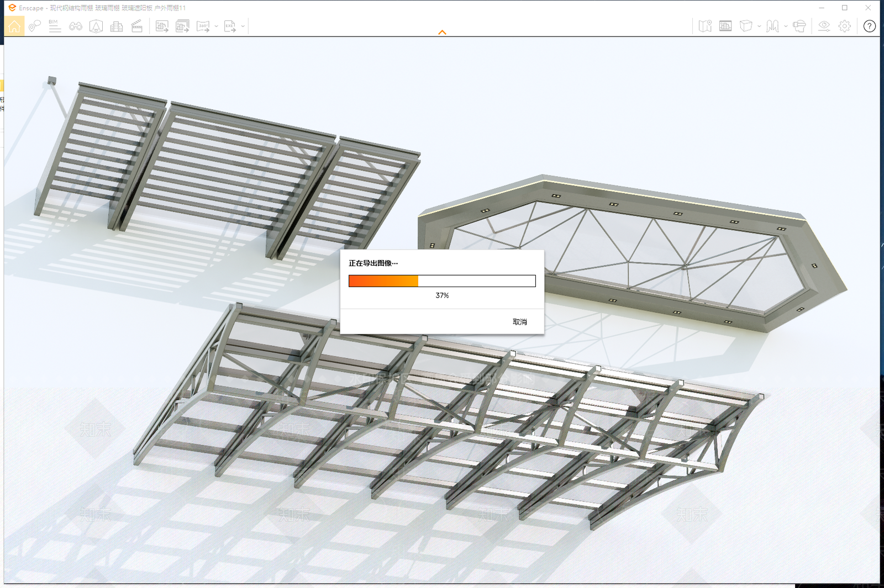The image size is (884, 588).
Task: Open General Settings gear icon
Action: click(x=845, y=26)
